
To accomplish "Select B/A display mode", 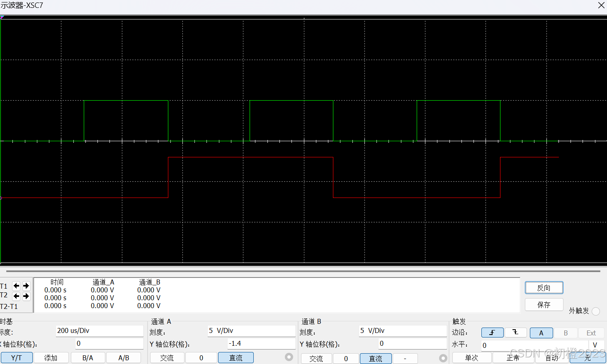I will (x=88, y=358).
